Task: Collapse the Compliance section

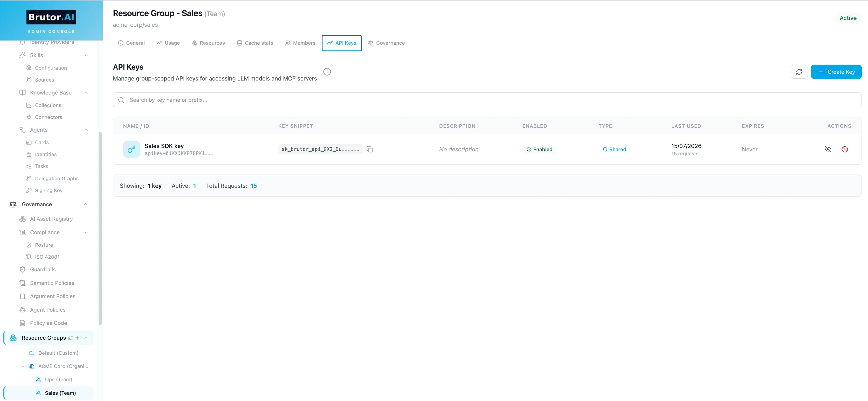Action: click(x=86, y=232)
